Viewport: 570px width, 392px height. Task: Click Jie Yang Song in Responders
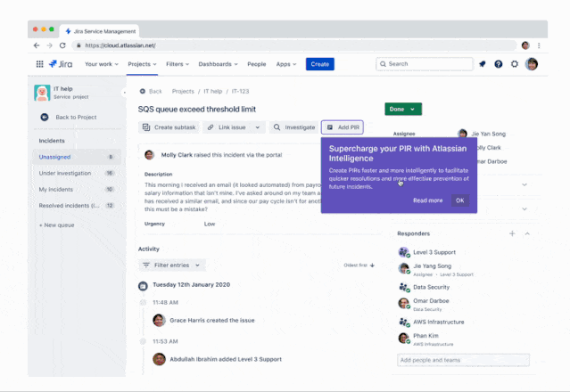[433, 266]
